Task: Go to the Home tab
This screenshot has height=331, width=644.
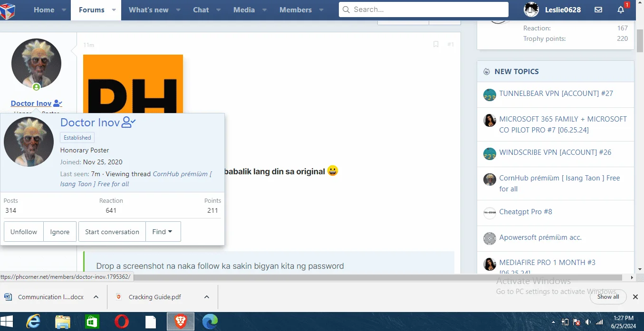Action: 44,10
